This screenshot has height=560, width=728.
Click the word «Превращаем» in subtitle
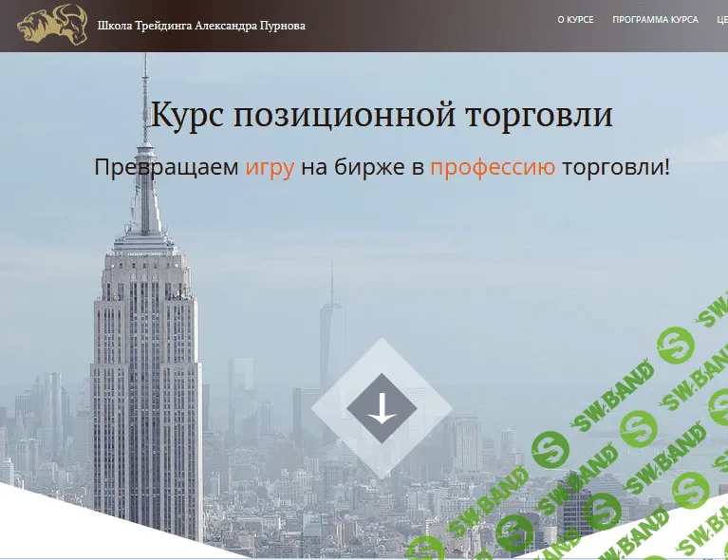(166, 168)
